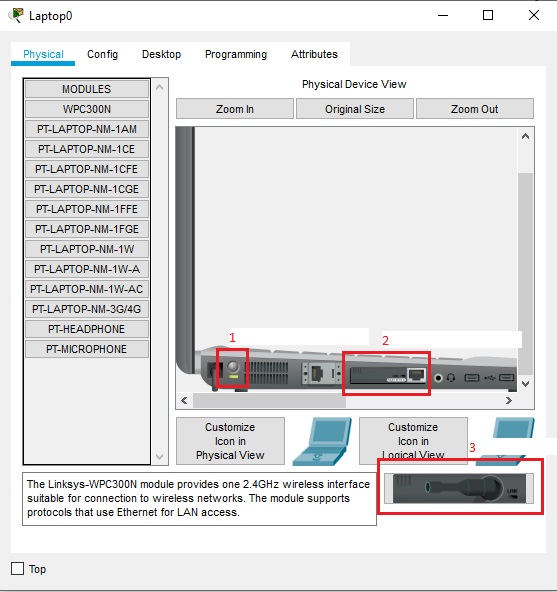Viewport: 557px width, 592px height.
Task: Select the PT-LAPTOP-NM-1W module
Action: [87, 249]
